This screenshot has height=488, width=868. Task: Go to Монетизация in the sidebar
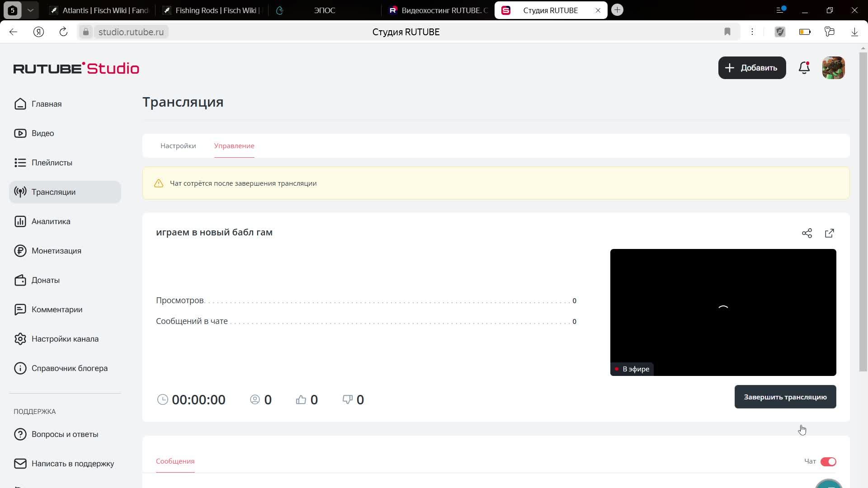[56, 251]
